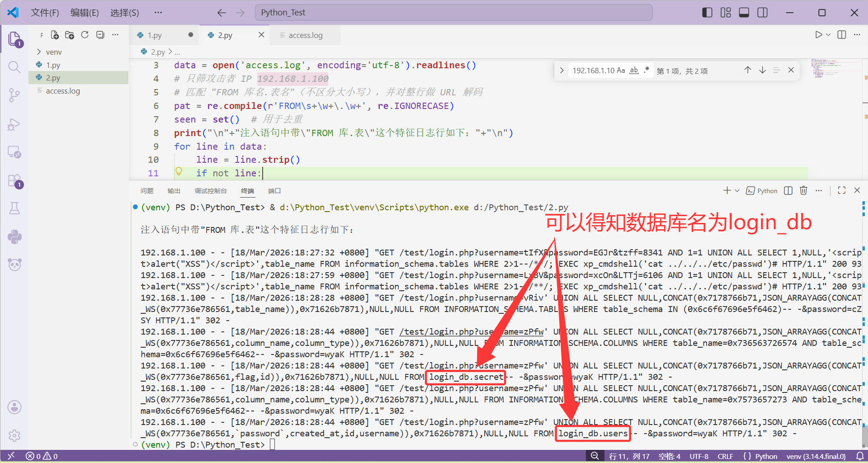
Task: Open the Accounts menu in activity bar
Action: coord(14,407)
